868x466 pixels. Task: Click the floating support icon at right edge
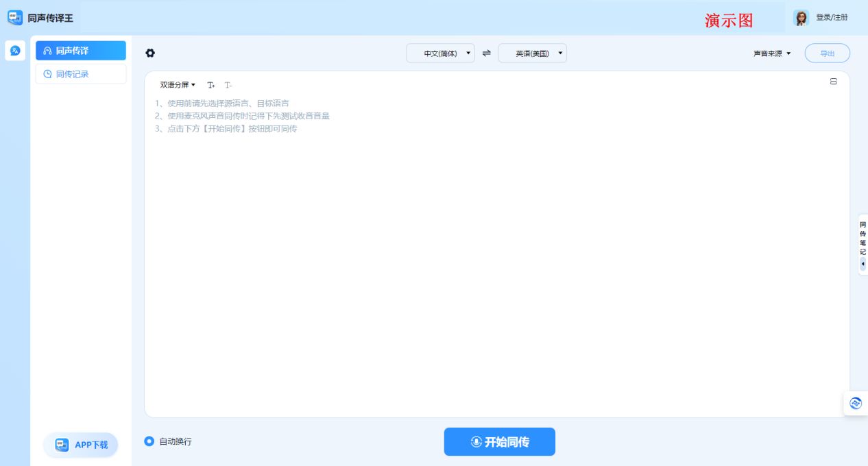coord(856,404)
